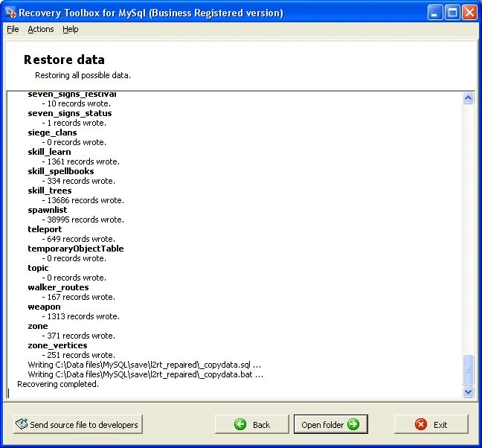Minimize the Recovery Toolbox window
The image size is (482, 448).
coord(434,13)
